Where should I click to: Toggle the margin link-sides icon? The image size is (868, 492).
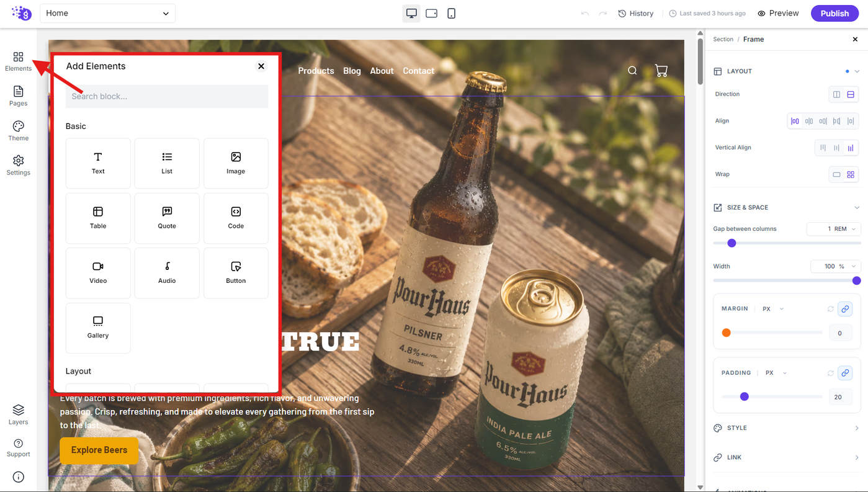[x=845, y=309]
